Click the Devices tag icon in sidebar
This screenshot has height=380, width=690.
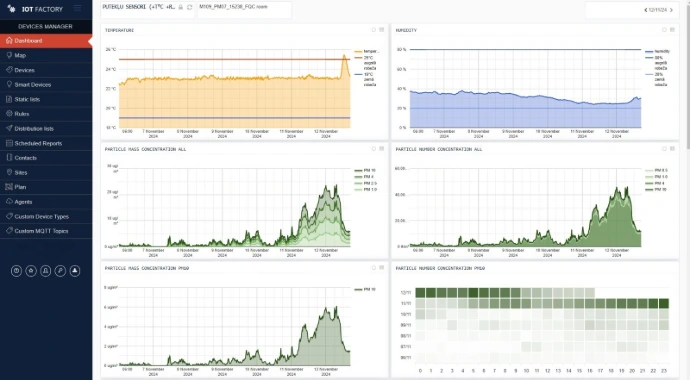click(x=9, y=69)
